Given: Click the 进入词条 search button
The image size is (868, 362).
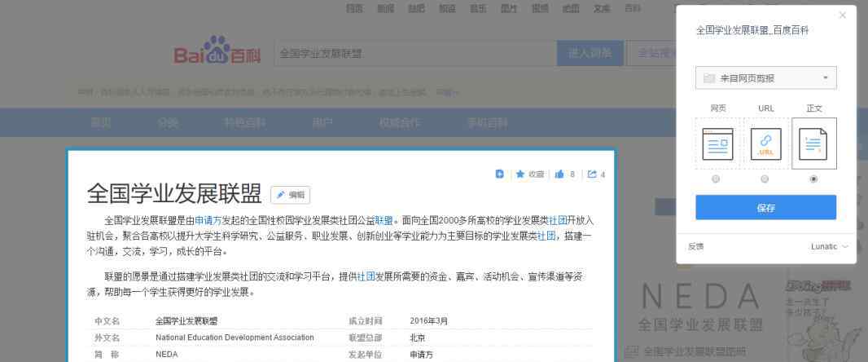Looking at the screenshot, I should (590, 53).
